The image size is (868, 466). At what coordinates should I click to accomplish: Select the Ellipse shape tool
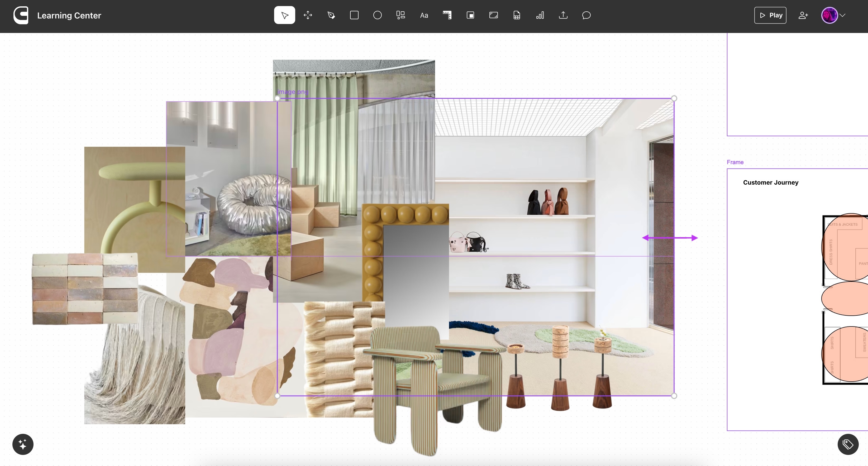coord(377,15)
